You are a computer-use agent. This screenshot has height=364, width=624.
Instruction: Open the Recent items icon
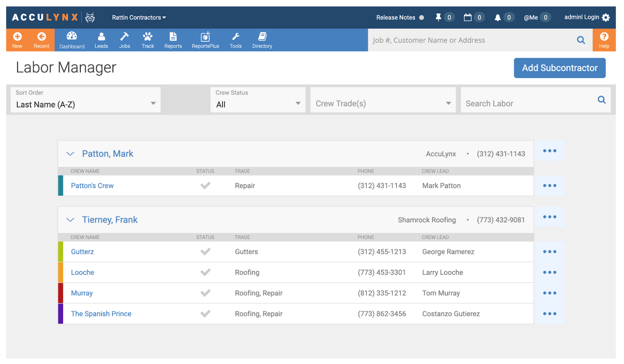(x=41, y=37)
